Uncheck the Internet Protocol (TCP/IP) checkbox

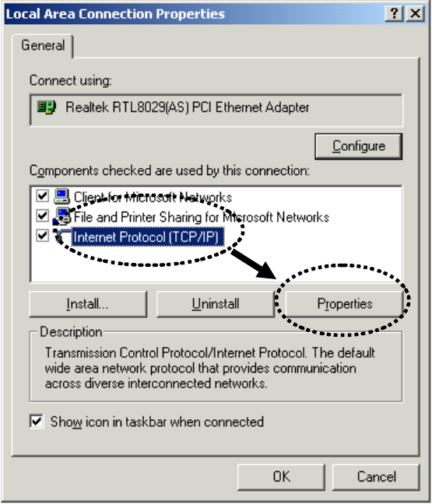coord(42,236)
